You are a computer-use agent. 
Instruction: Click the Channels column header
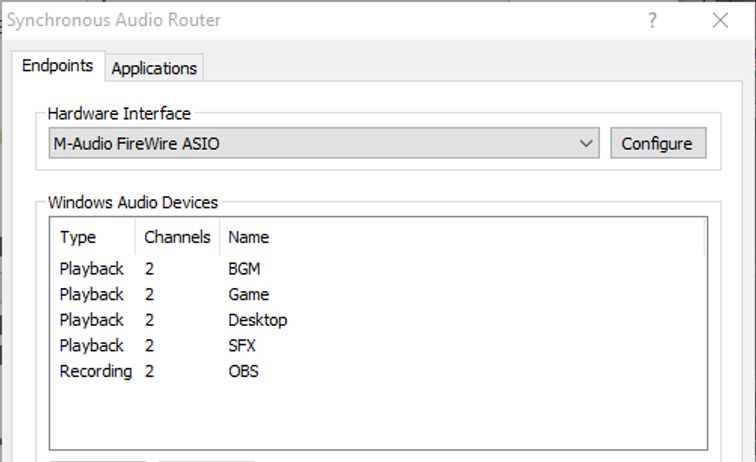177,237
